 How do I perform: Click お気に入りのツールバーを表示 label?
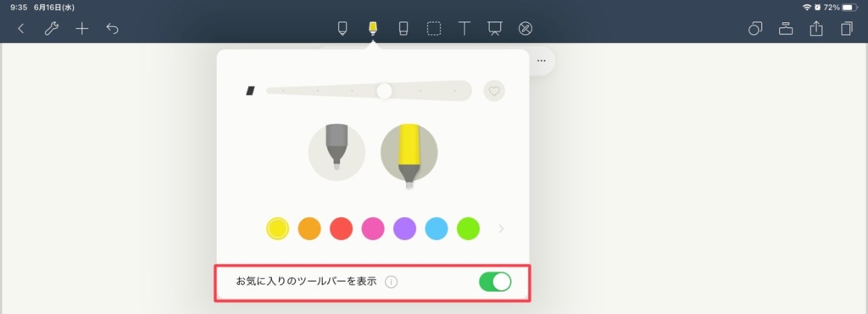pyautogui.click(x=306, y=282)
